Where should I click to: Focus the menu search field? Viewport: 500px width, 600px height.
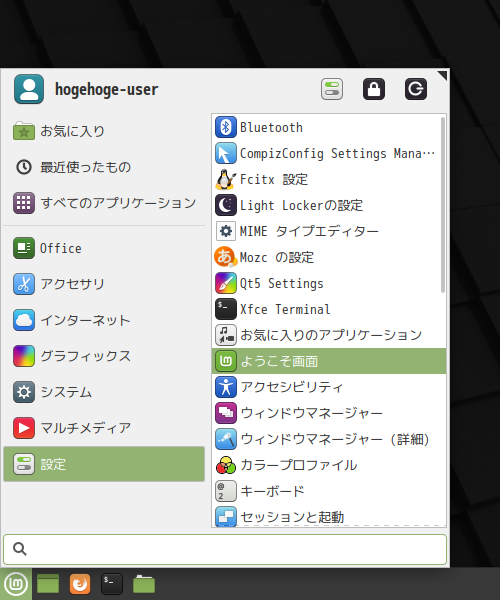225,549
